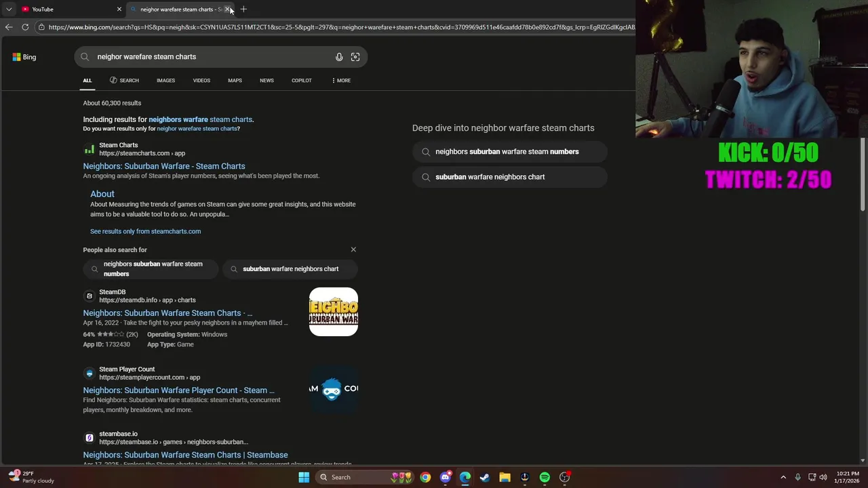868x488 pixels.
Task: Switch to IMAGES tab
Action: [165, 81]
